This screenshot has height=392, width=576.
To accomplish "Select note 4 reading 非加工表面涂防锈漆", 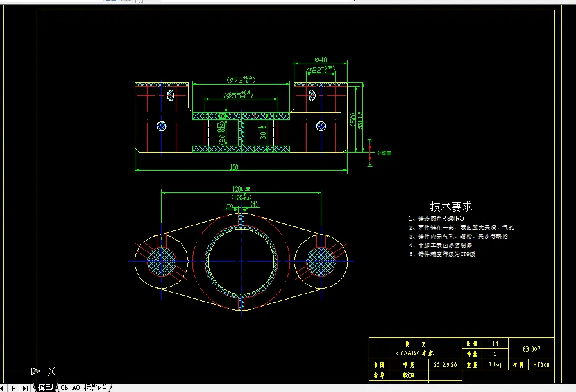I will pos(441,245).
